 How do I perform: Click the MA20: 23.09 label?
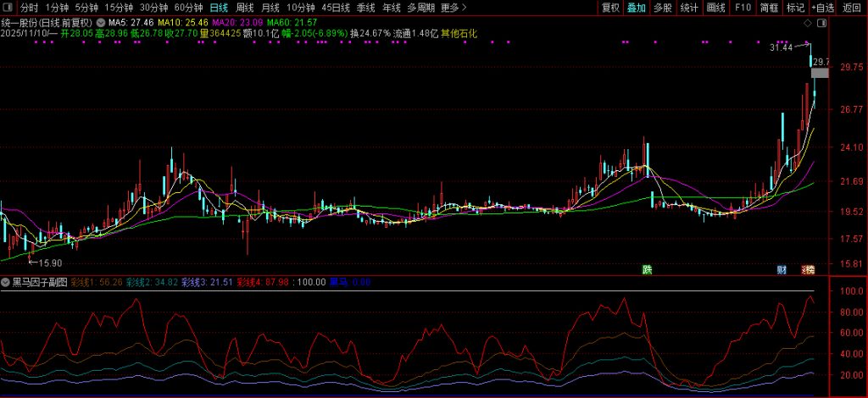pos(237,23)
